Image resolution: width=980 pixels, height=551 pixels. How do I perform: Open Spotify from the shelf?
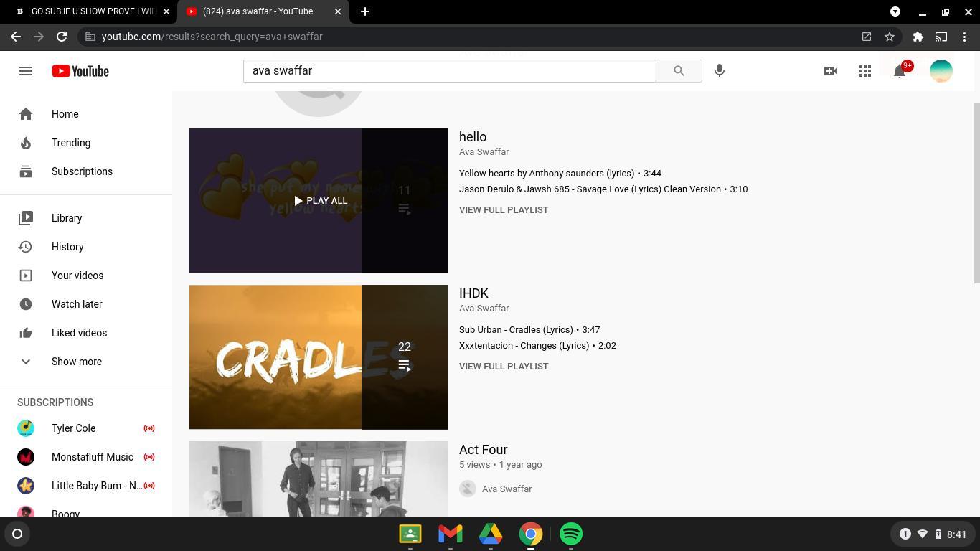click(x=571, y=534)
